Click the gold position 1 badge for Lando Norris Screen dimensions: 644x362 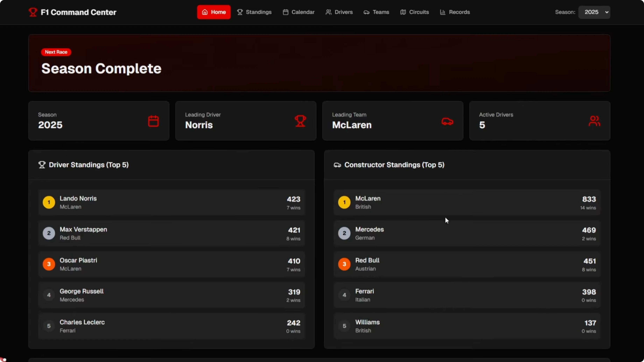49,202
